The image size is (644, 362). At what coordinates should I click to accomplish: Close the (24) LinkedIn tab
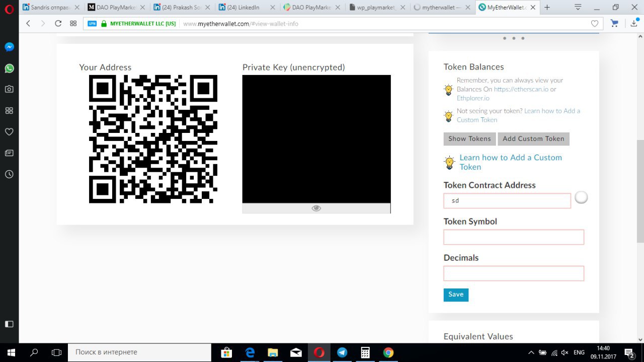coord(272,8)
